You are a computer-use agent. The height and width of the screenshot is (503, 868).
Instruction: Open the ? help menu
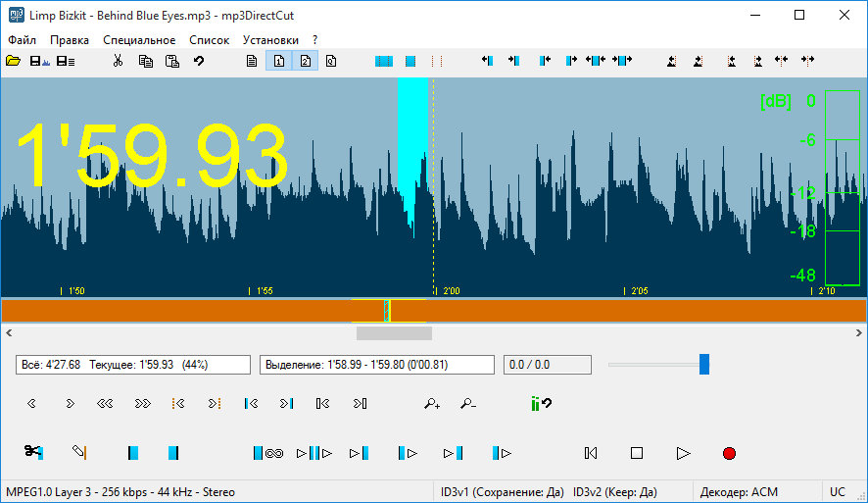pos(315,40)
